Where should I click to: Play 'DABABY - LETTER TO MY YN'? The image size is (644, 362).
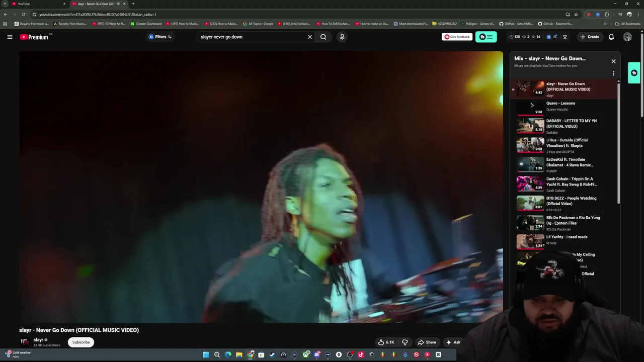tap(563, 126)
